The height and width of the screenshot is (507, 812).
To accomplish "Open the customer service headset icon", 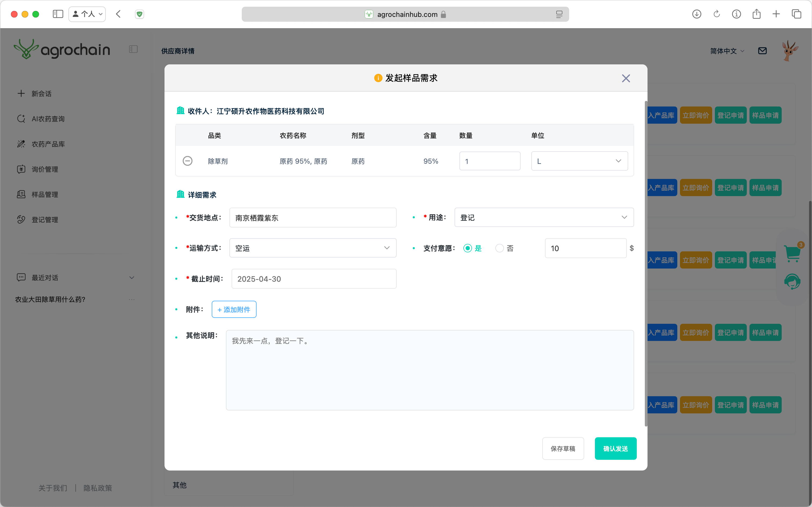I will (792, 281).
